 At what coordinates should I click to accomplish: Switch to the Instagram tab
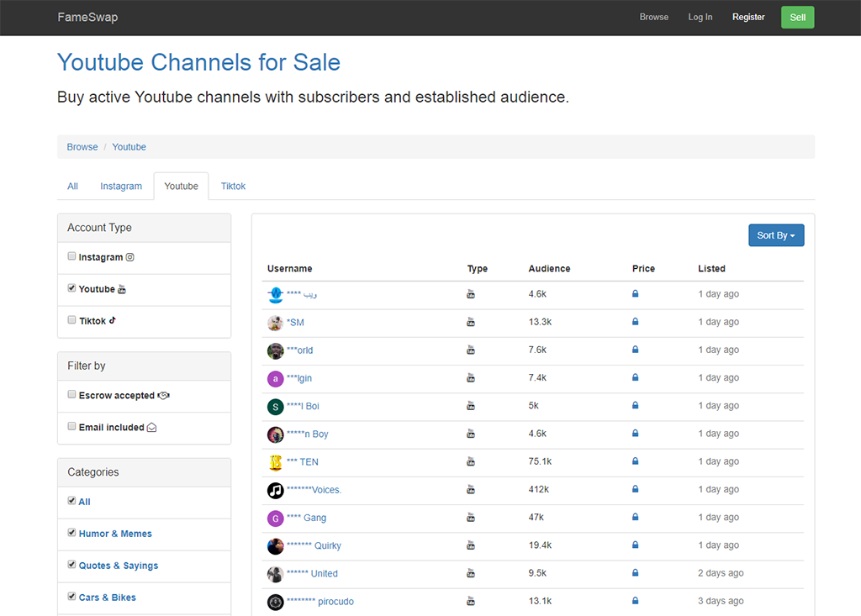[121, 186]
